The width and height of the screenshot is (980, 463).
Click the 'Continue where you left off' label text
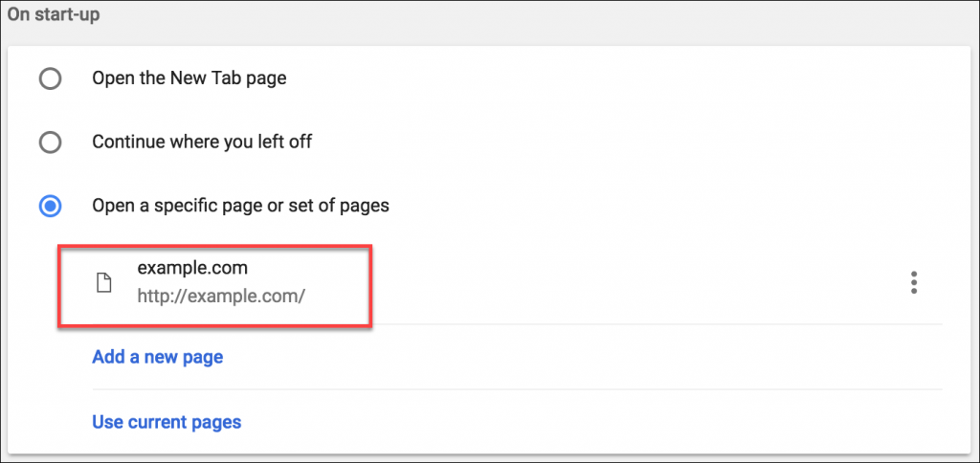point(202,142)
